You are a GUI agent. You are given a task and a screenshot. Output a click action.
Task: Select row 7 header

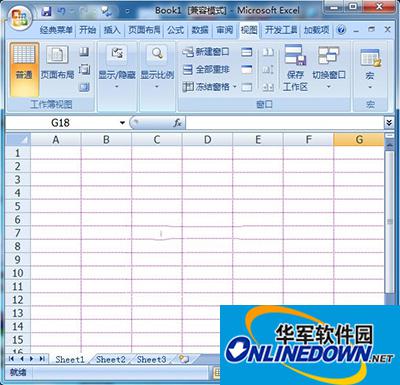pos(18,233)
